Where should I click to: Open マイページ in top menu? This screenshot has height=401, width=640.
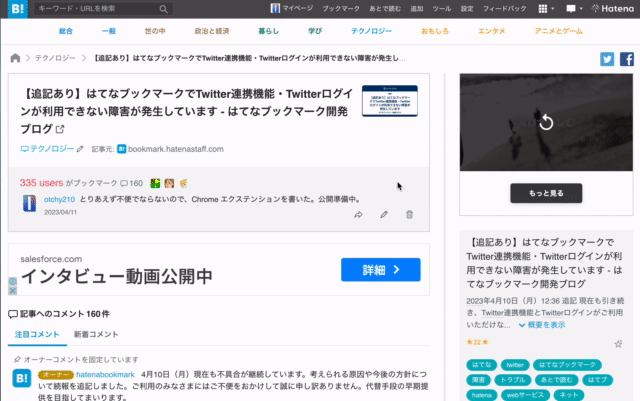click(x=292, y=8)
